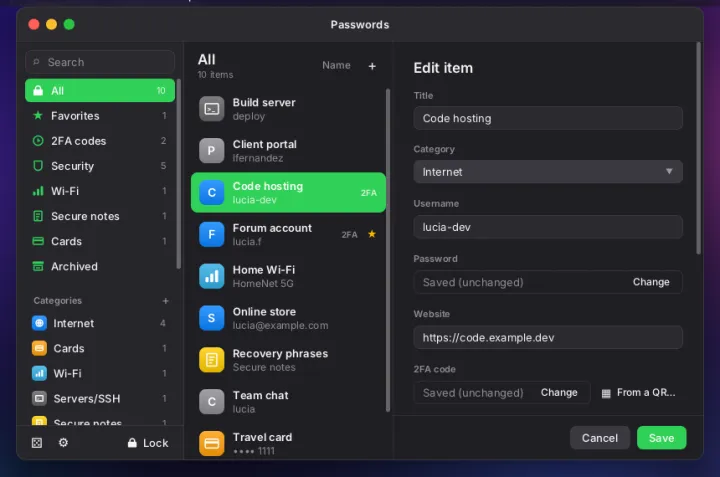This screenshot has width=720, height=477.
Task: Click Change next to Password
Action: tap(651, 282)
